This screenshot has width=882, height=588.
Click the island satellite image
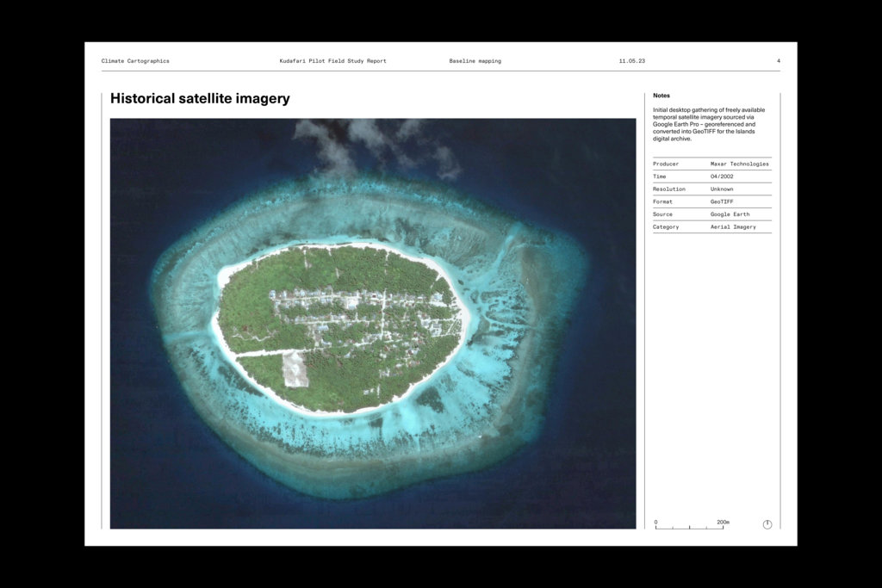tap(372, 324)
